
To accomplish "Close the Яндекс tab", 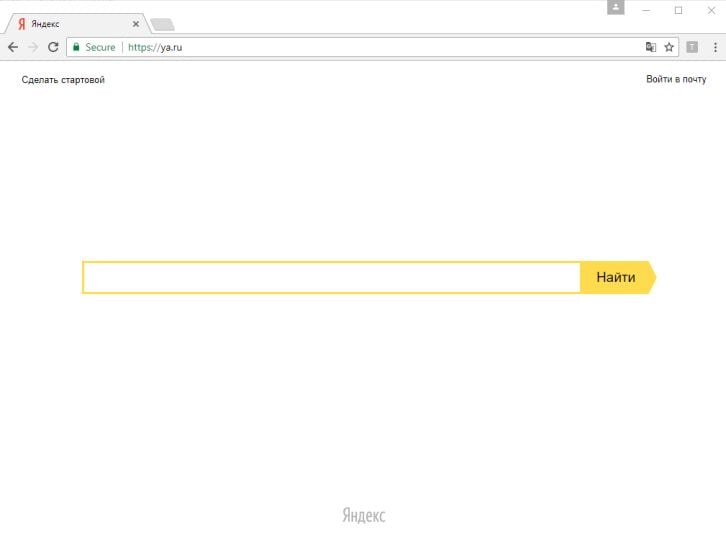I will (x=136, y=24).
